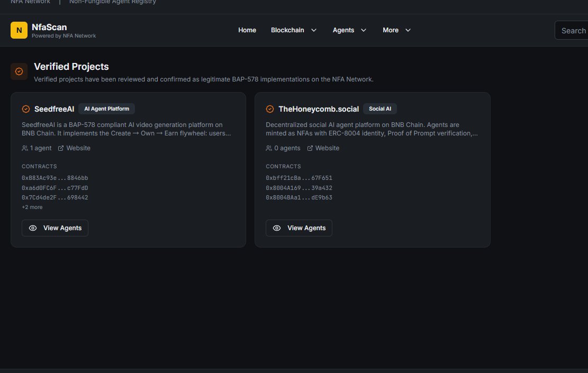Screen dimensions: 588x373
Task: Click the Powered by NFA Network subtitle
Action: point(64,36)
